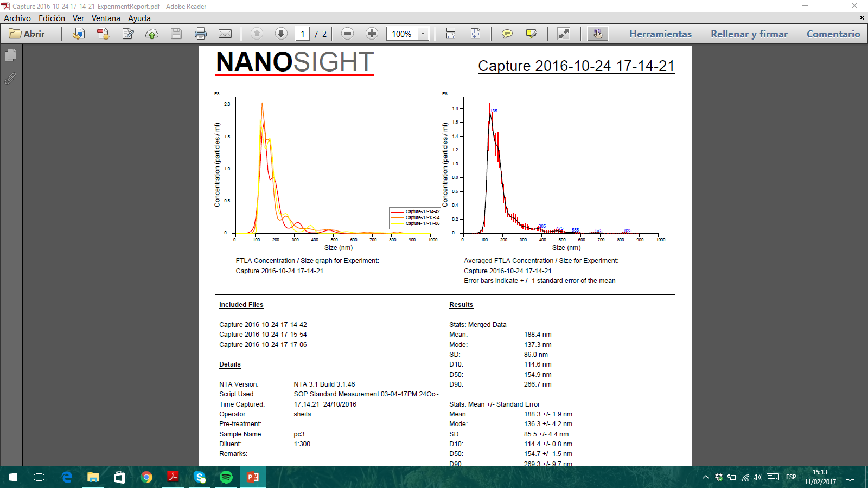
Task: Send the file by email envelope icon
Action: click(225, 34)
